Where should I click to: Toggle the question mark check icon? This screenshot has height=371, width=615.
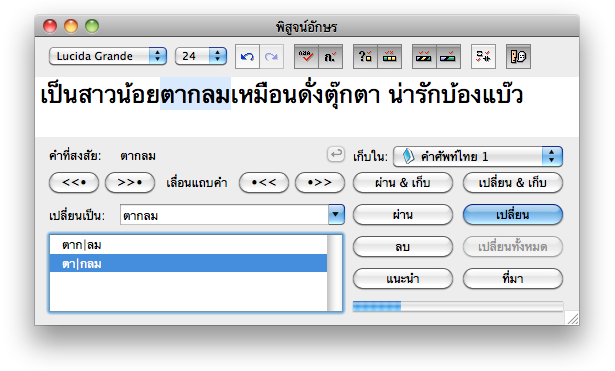click(x=365, y=56)
